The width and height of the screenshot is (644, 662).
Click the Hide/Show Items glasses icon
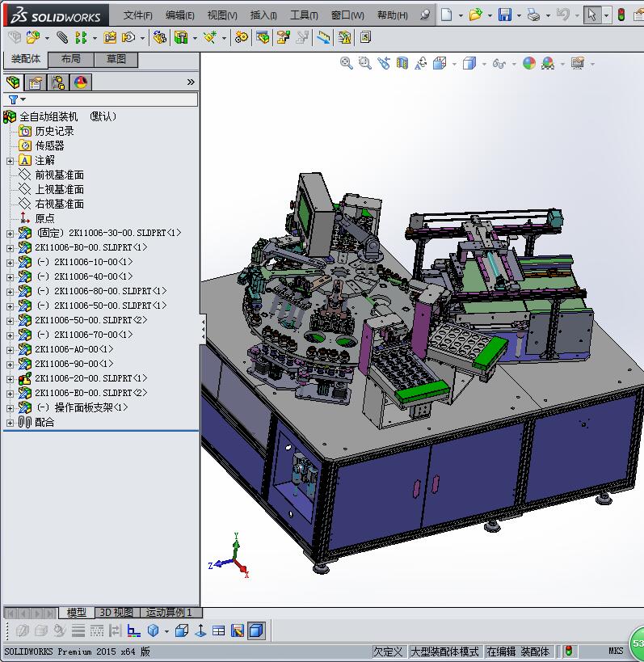coord(499,64)
